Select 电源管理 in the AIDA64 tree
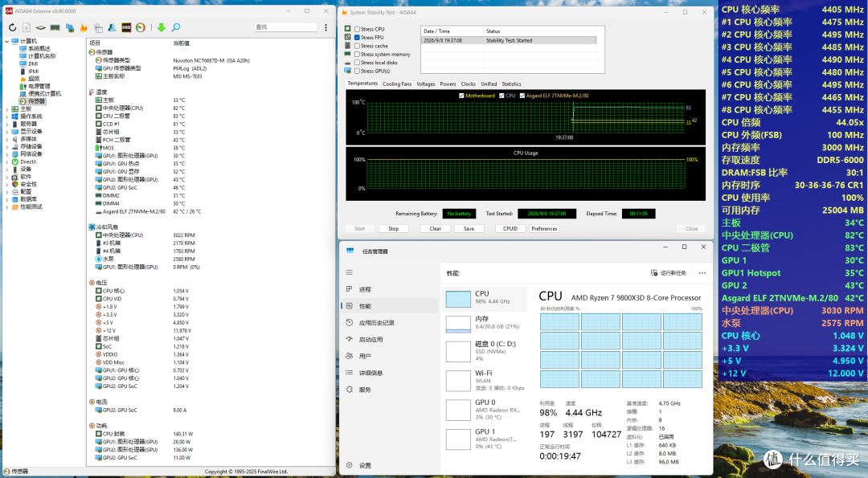 [x=39, y=86]
